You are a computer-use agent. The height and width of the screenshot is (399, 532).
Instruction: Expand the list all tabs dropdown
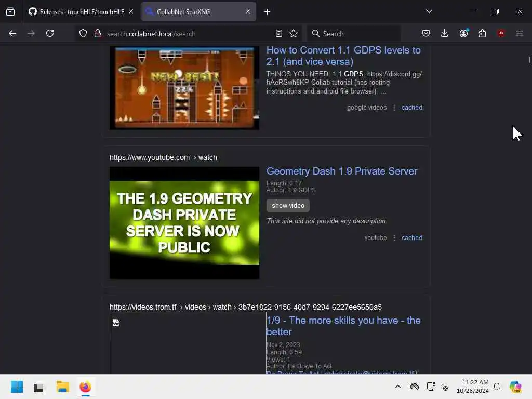[429, 11]
